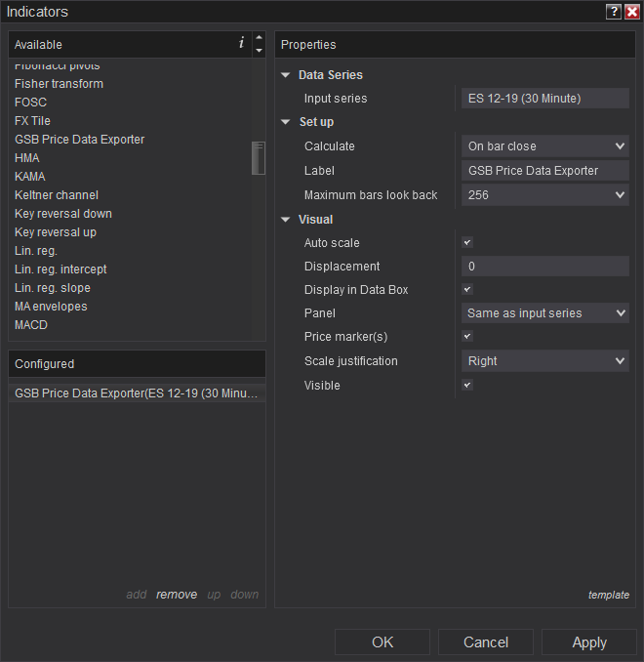Click the OK button
The width and height of the screenshot is (644, 662).
382,642
